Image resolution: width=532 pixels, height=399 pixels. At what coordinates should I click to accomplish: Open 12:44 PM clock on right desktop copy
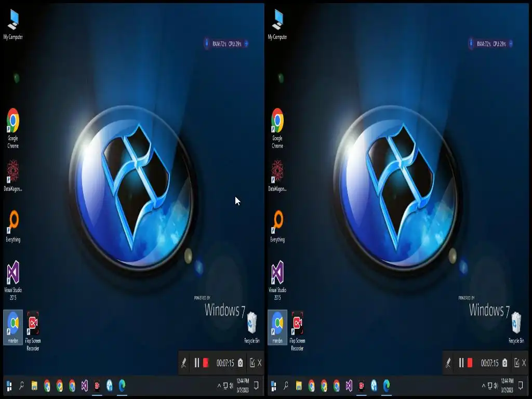pyautogui.click(x=507, y=386)
